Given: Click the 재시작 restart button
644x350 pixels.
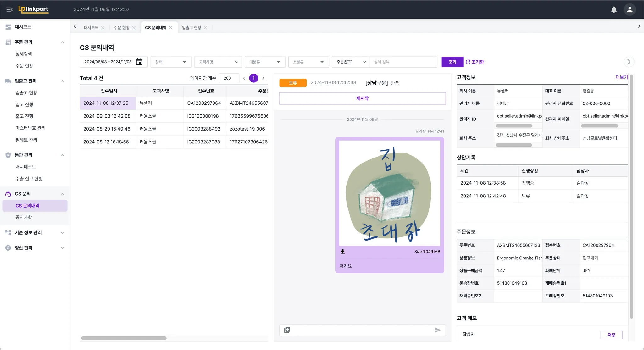Looking at the screenshot, I should (x=362, y=98).
